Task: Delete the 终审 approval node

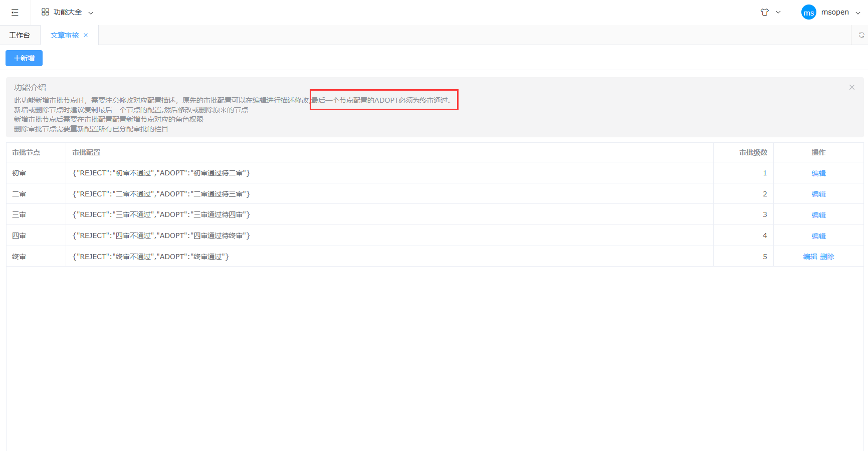Action: click(827, 257)
